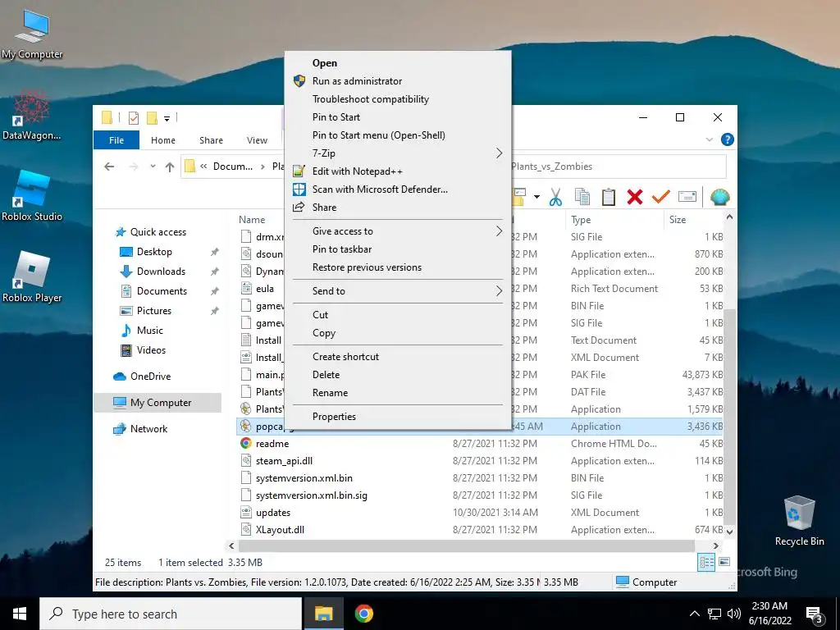Open the notification center icon
Image resolution: width=840 pixels, height=630 pixels.
click(814, 614)
